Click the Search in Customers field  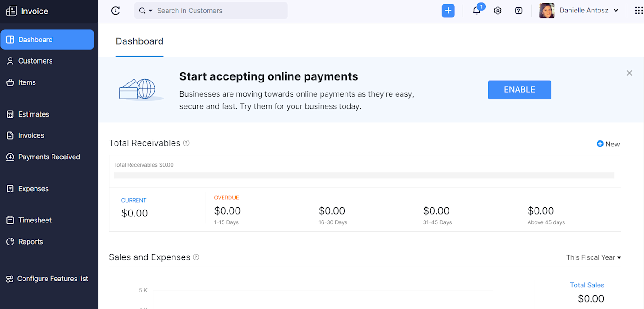(218, 11)
